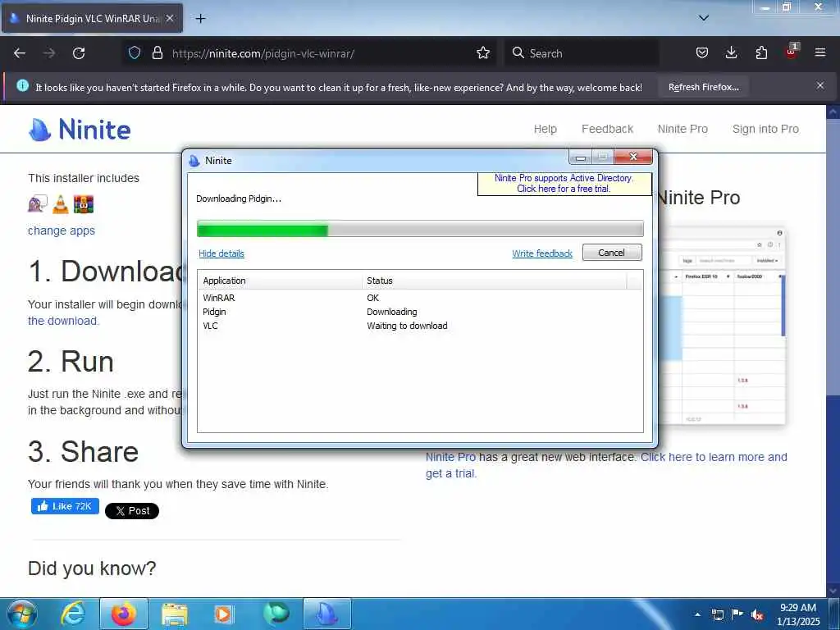Click Ninite Pro screenshot thumbnail
The image size is (840, 630).
722,325
